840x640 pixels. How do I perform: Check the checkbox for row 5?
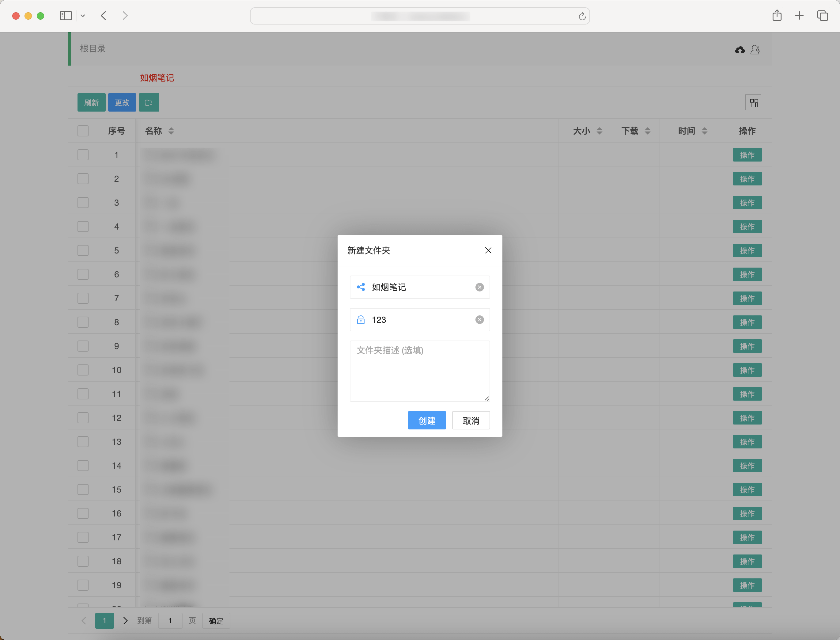tap(83, 250)
